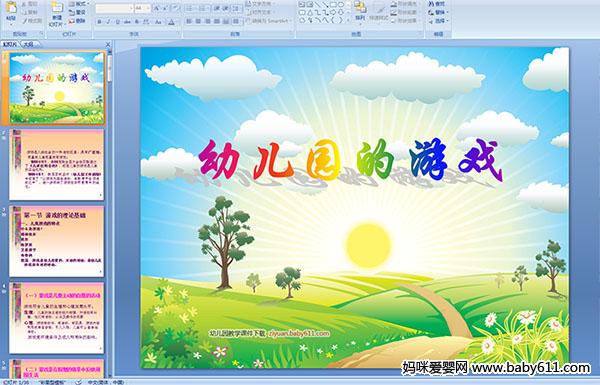Screen dimensions: 600x385
Task: Click the Replace button in the editing group
Action: click(x=437, y=12)
